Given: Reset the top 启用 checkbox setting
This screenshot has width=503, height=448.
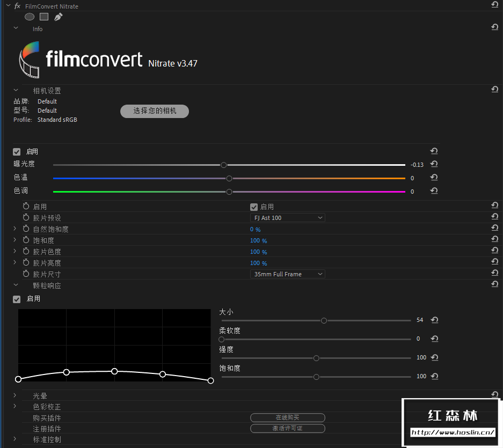Looking at the screenshot, I should click(434, 151).
